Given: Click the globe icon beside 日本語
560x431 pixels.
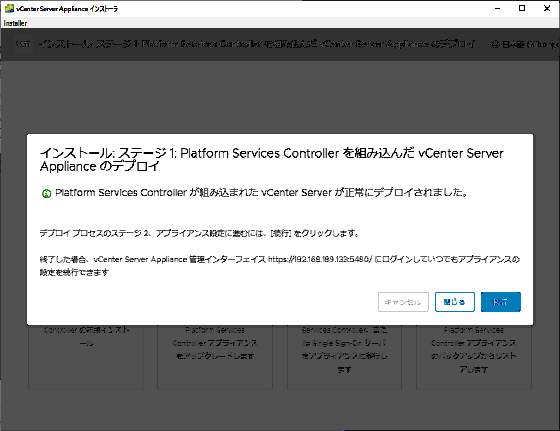Looking at the screenshot, I should pyautogui.click(x=495, y=44).
